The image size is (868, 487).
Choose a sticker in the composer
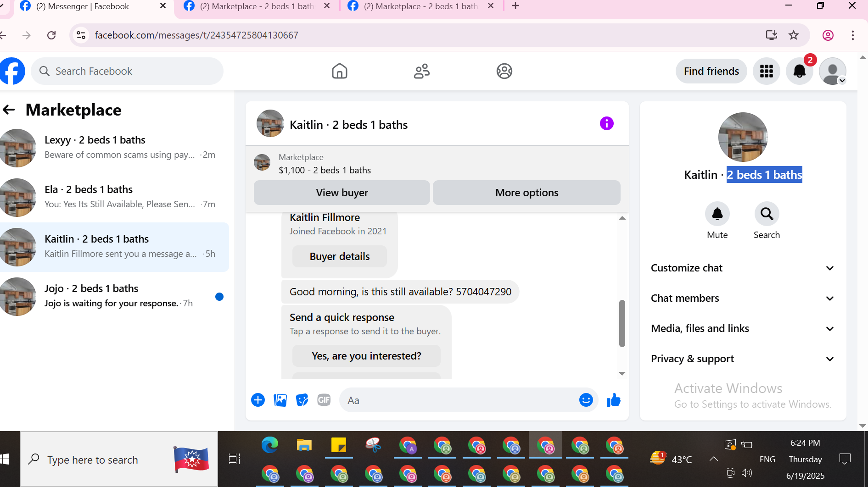[302, 400]
